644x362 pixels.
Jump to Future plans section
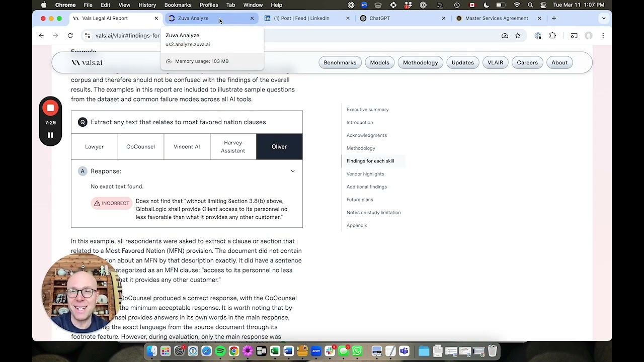360,200
